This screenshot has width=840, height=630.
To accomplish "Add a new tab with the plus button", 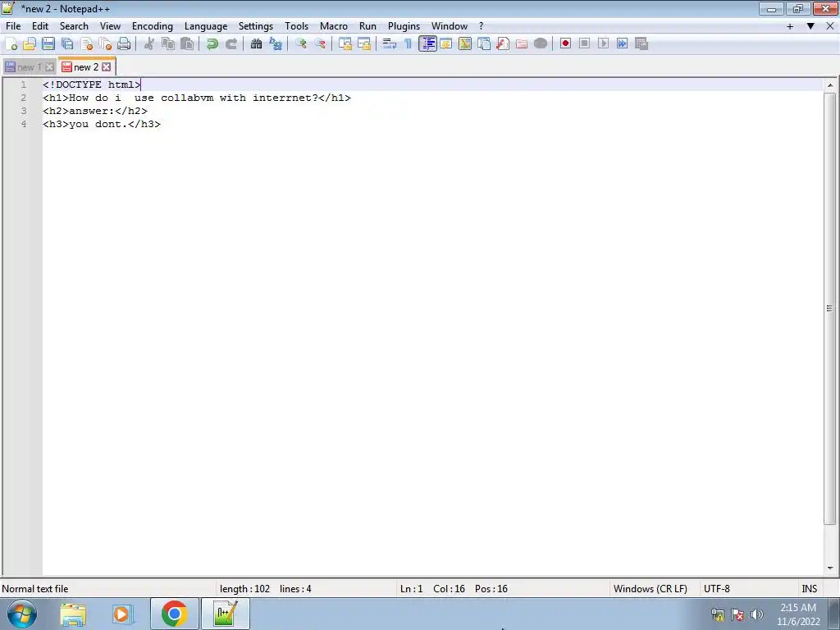I will [x=790, y=26].
